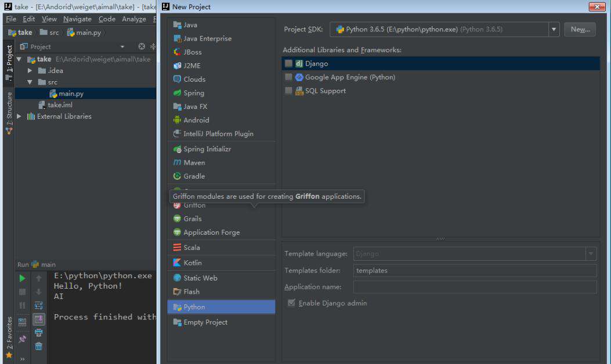Collapse the src folder node
Image resolution: width=611 pixels, height=364 pixels.
click(30, 82)
